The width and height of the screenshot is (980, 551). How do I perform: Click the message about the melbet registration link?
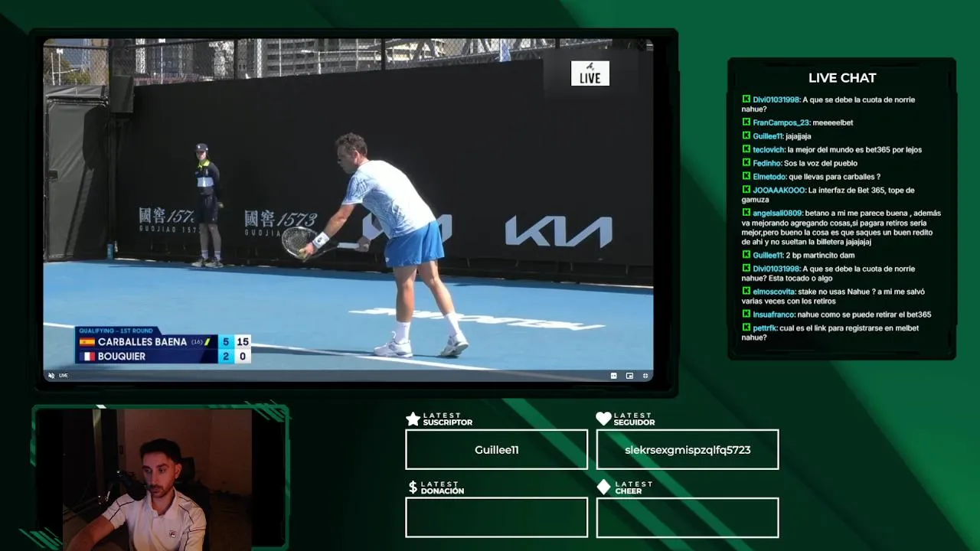pos(830,333)
